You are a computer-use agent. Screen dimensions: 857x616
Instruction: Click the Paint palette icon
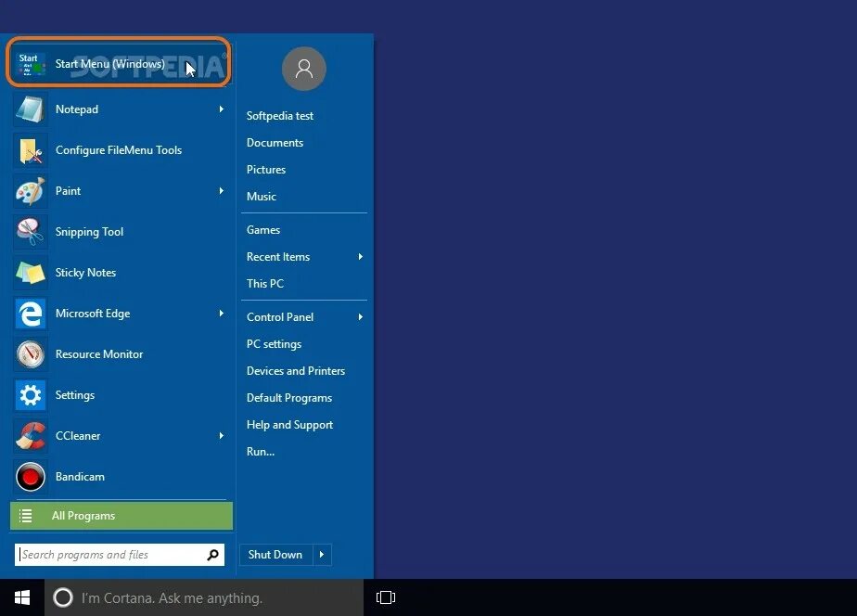pos(31,191)
